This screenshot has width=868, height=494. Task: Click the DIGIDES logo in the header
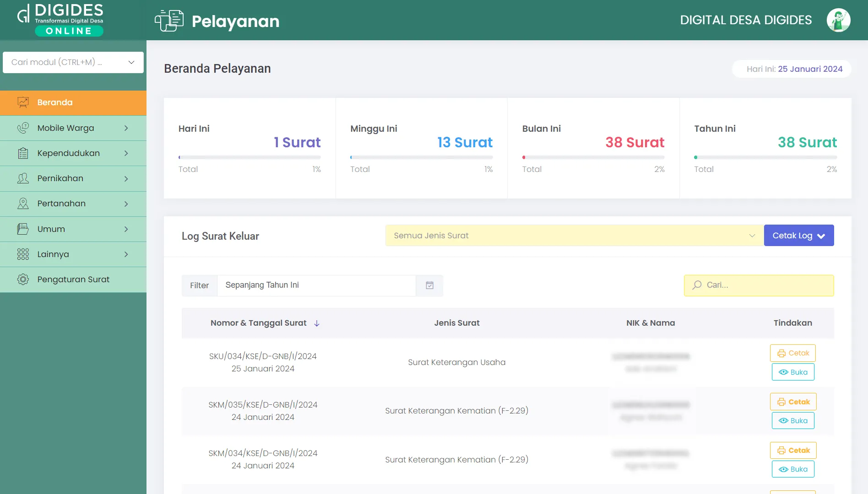tap(61, 20)
